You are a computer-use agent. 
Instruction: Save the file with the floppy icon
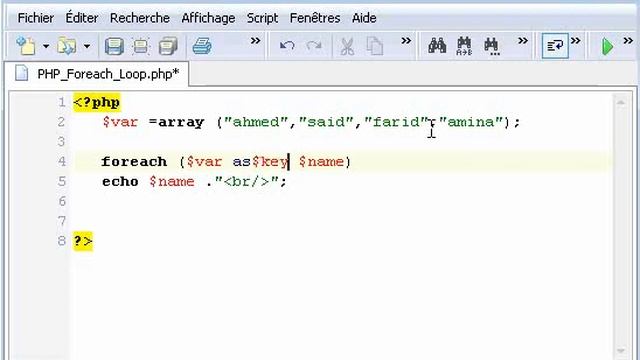[x=114, y=46]
